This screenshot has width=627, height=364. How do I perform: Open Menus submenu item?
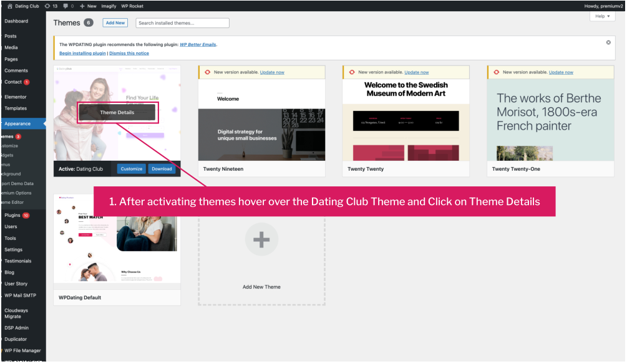coord(6,165)
